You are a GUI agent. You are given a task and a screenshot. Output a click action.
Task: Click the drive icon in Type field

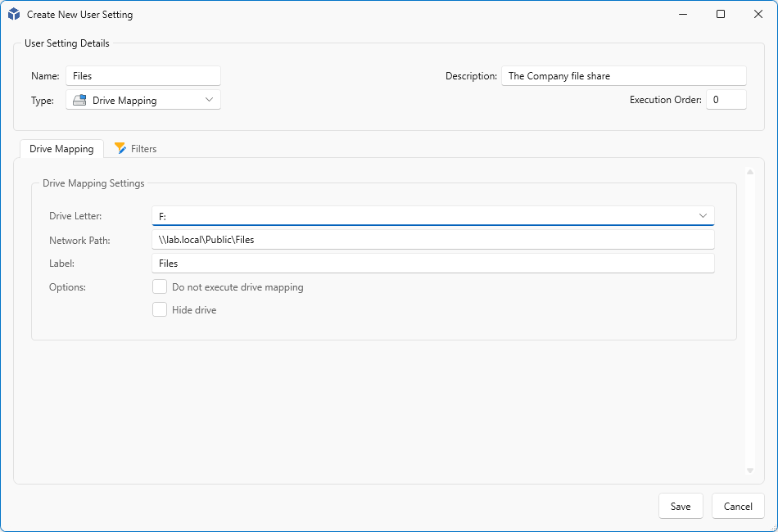(x=79, y=100)
